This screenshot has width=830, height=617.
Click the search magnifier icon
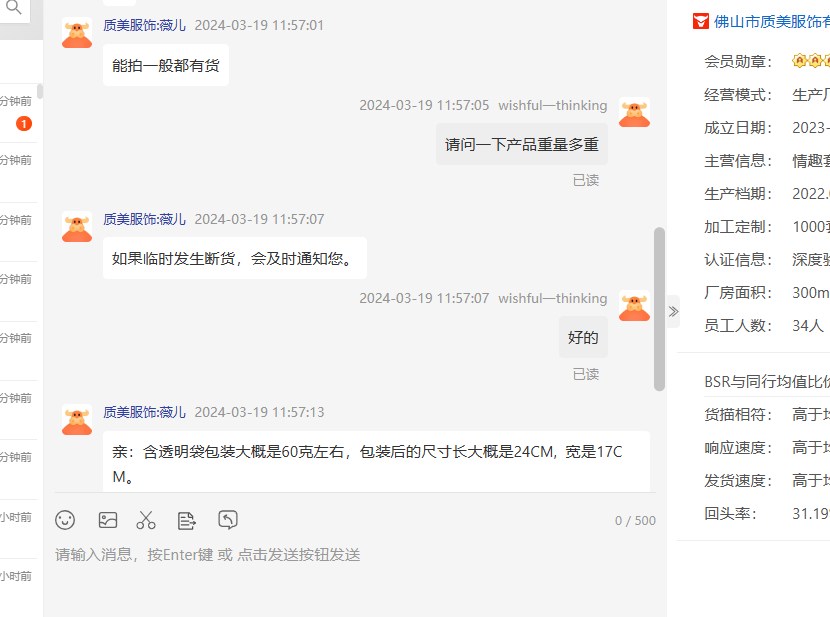[x=14, y=7]
